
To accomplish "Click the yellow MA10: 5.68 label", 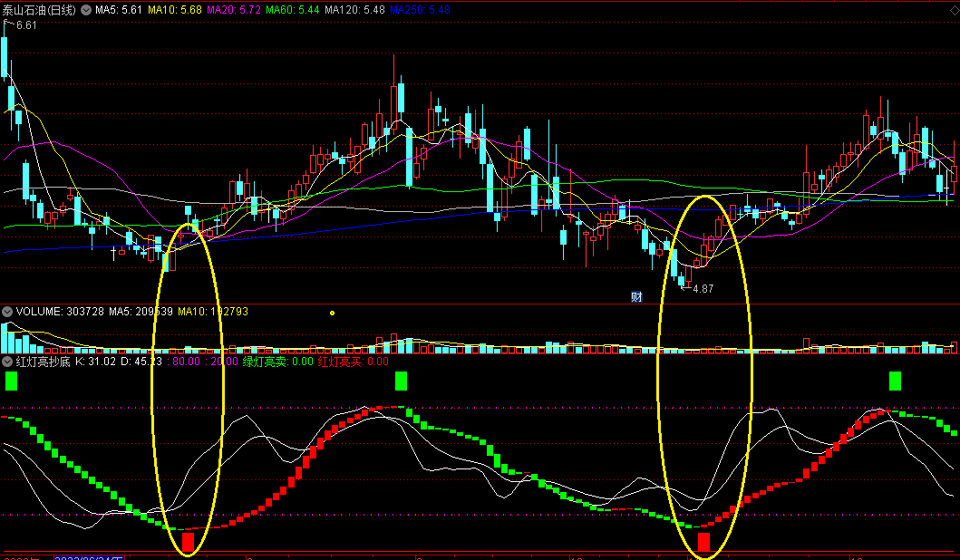I will (x=174, y=10).
